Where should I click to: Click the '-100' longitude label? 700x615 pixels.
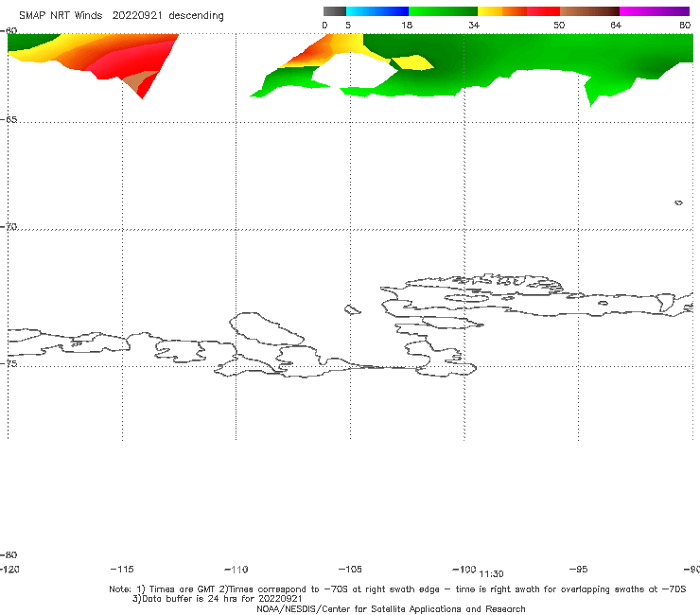click(464, 569)
